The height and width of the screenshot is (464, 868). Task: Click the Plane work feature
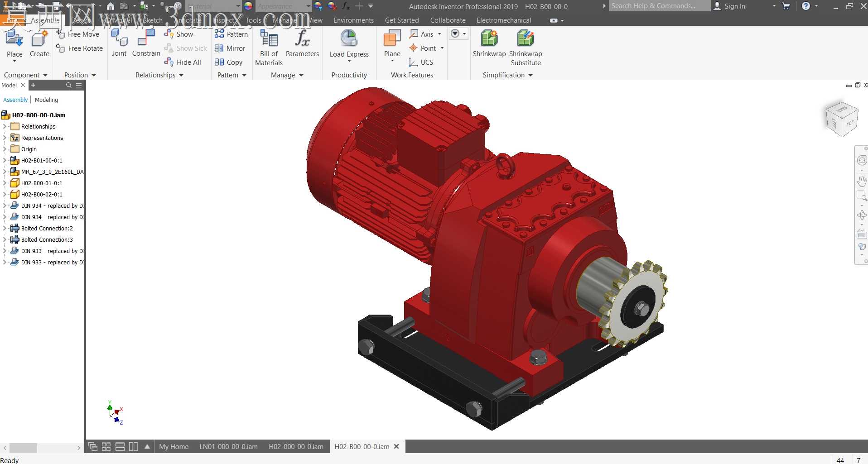[x=392, y=45]
